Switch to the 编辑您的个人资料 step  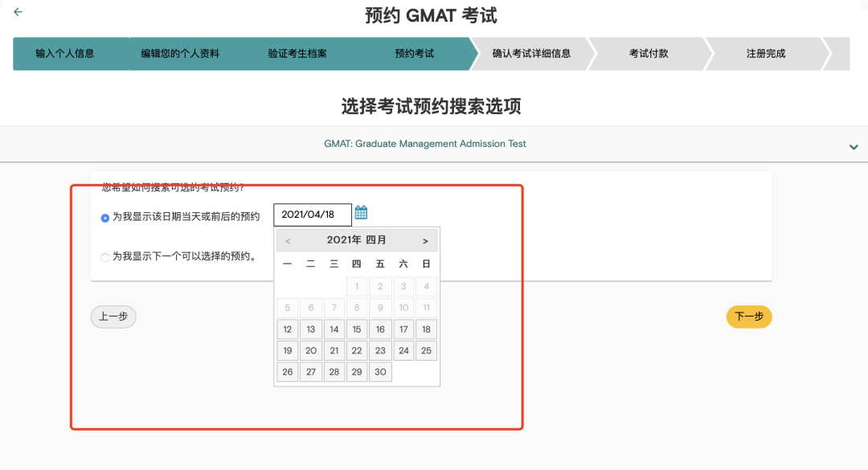tap(180, 54)
